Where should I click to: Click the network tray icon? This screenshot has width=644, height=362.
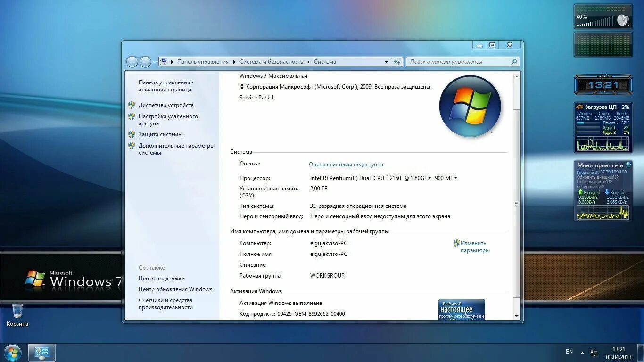(x=594, y=353)
